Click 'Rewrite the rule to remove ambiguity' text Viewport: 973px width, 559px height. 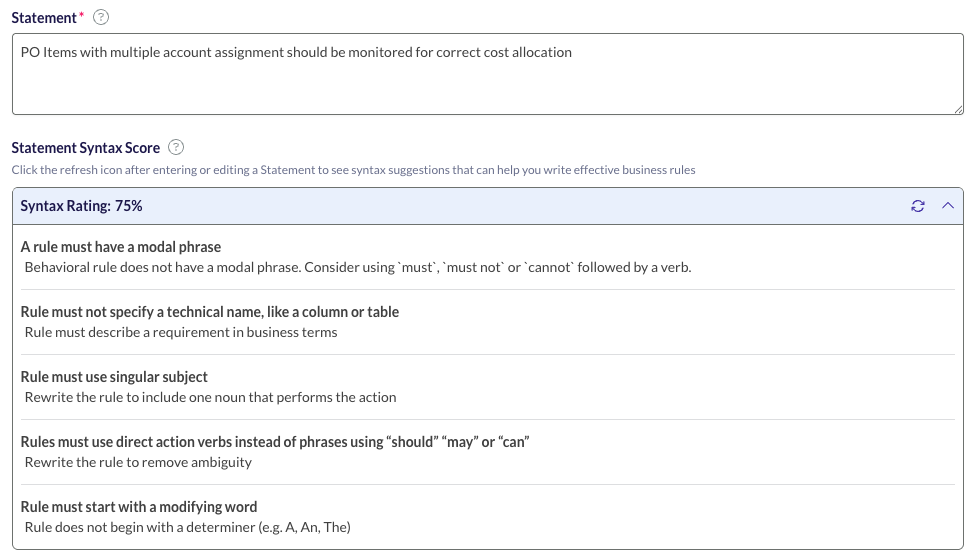[x=138, y=462]
